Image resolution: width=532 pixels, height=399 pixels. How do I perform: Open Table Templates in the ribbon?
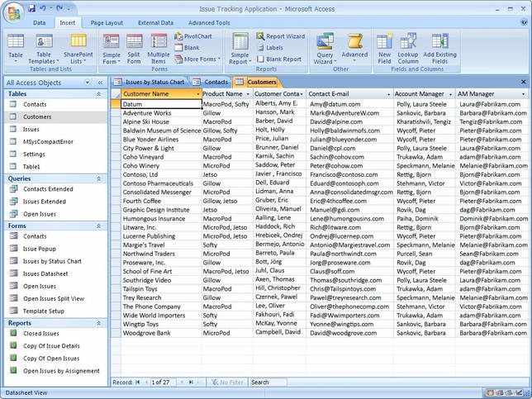(x=44, y=48)
